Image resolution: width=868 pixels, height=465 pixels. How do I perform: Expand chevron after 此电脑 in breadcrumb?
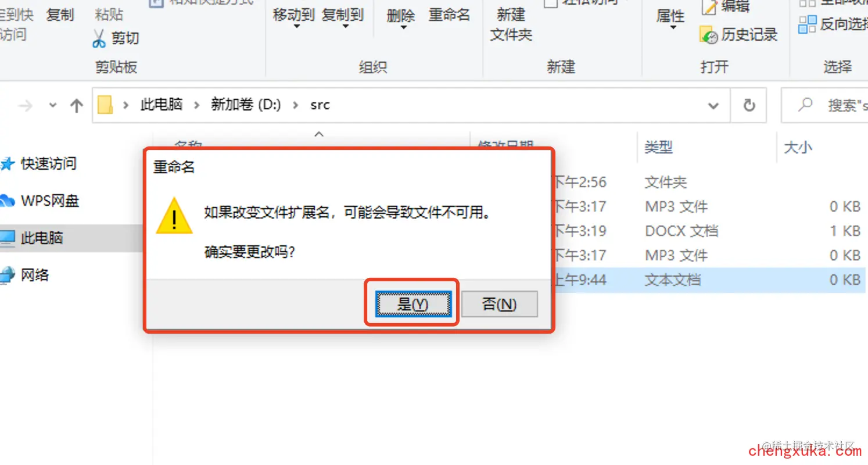coord(197,105)
